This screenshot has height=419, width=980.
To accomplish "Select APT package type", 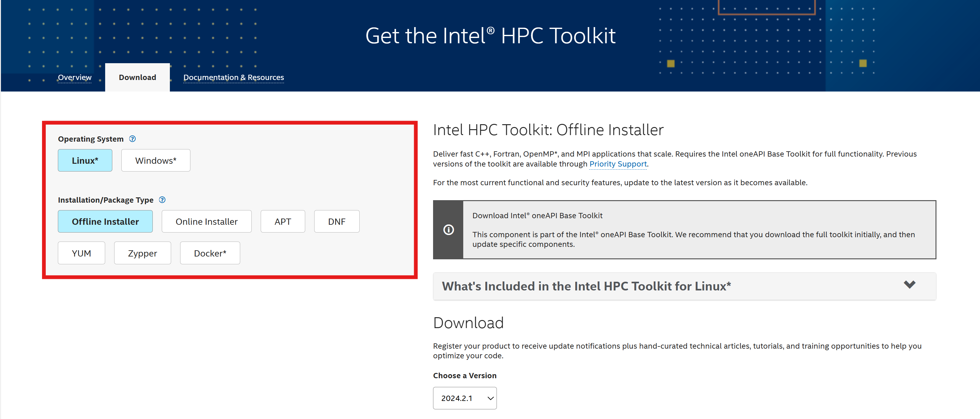I will click(283, 222).
